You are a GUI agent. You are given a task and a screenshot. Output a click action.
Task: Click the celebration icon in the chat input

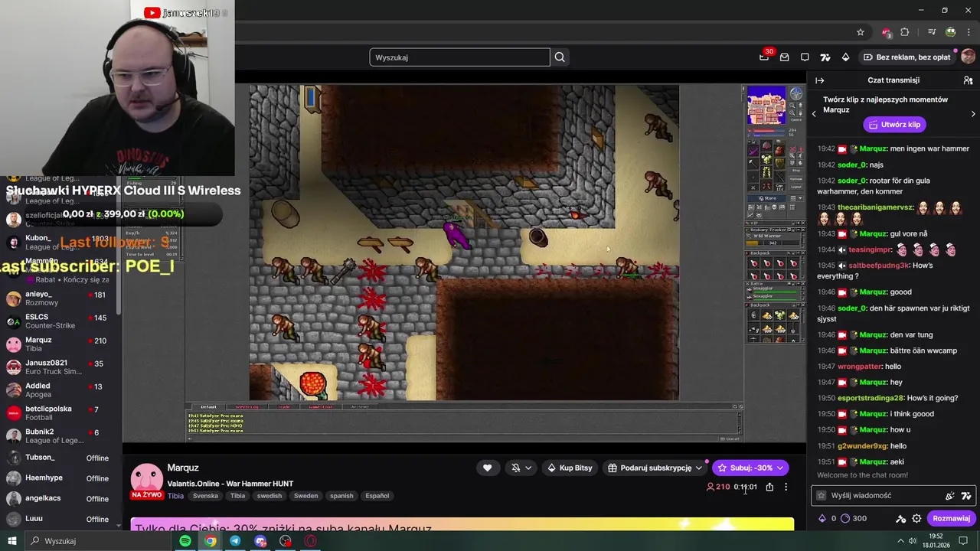[x=949, y=495]
